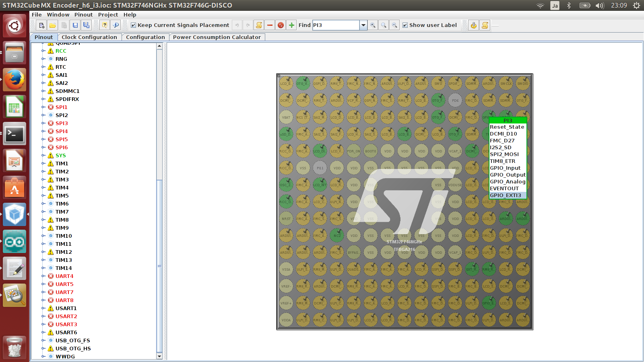Open the Find pin dropdown arrow
Image resolution: width=644 pixels, height=362 pixels.
click(363, 25)
